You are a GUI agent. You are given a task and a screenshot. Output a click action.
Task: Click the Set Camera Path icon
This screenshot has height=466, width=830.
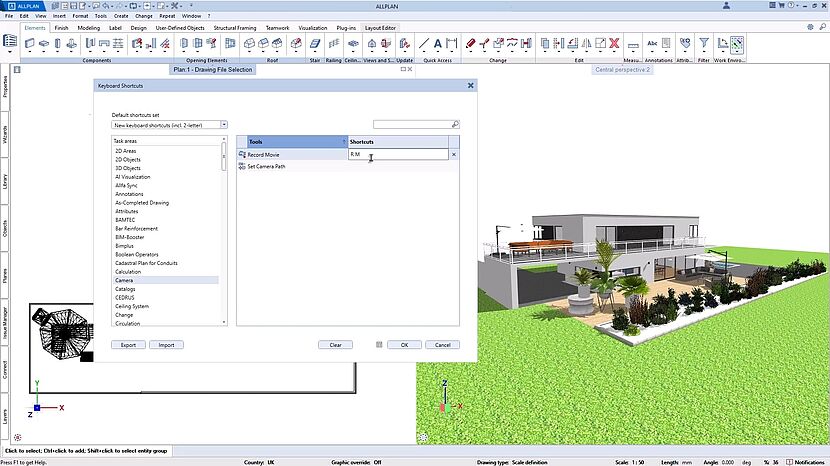[242, 166]
